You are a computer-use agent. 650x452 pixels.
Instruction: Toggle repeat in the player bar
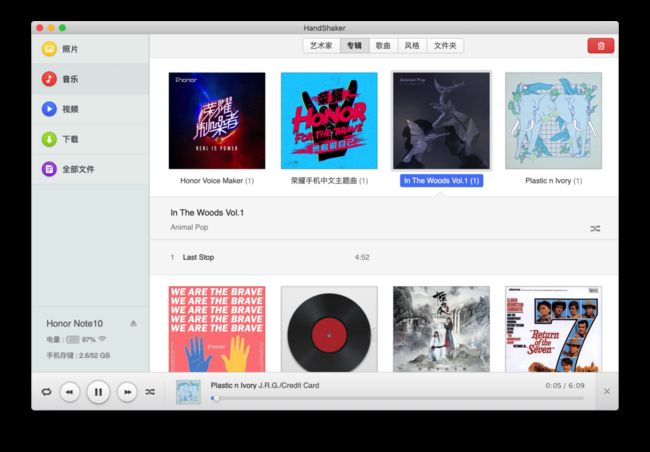[x=46, y=392]
